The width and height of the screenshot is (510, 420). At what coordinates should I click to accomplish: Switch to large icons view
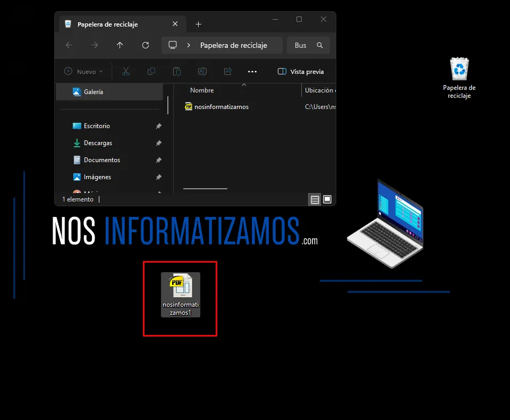click(x=327, y=199)
